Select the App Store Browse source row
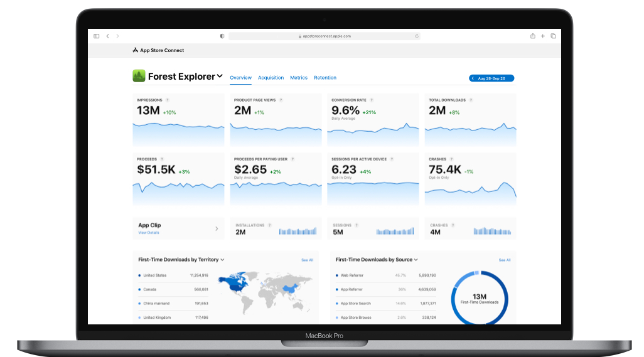Image resolution: width=644 pixels, height=357 pixels. [x=385, y=317]
